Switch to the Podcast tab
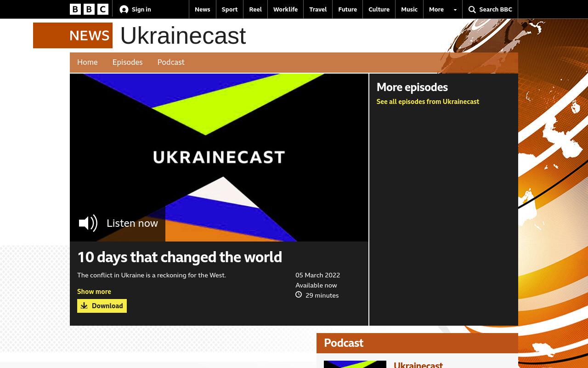 coord(171,62)
